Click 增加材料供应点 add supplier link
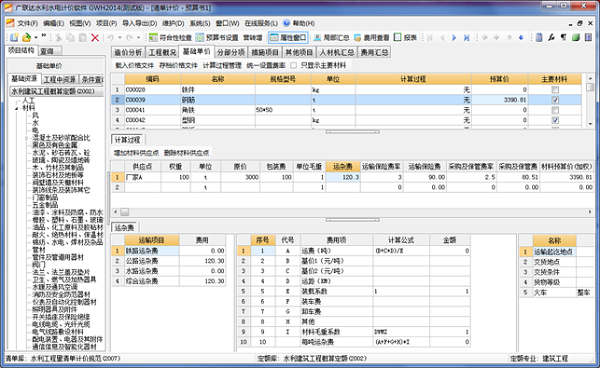Viewport: 600px width, 368px height. (x=136, y=153)
